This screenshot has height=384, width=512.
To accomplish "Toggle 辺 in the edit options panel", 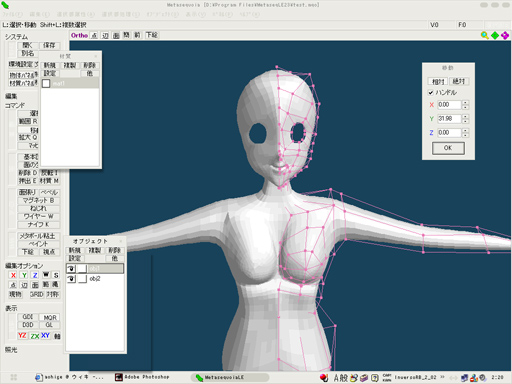I will click(24, 285).
